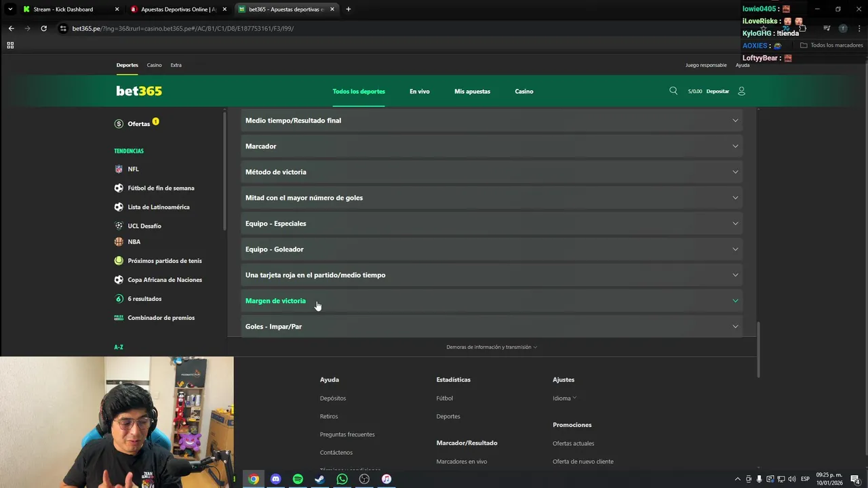Open the notification center icon
868x488 pixels.
click(856, 479)
